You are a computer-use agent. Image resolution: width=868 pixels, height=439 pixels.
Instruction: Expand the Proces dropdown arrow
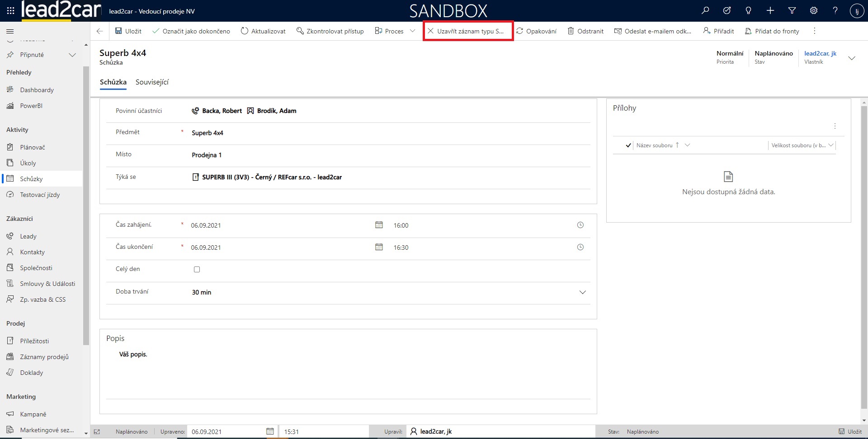(412, 31)
